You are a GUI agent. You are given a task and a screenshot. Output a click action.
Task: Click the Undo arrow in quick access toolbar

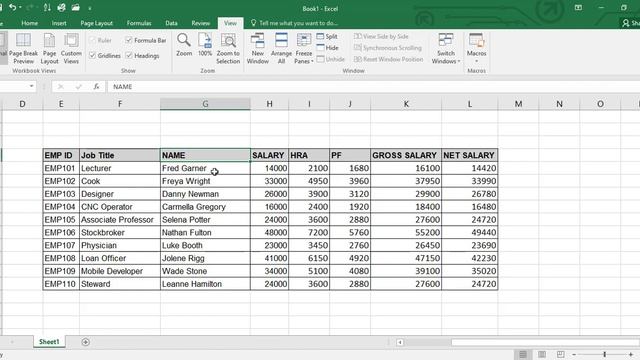pos(13,7)
